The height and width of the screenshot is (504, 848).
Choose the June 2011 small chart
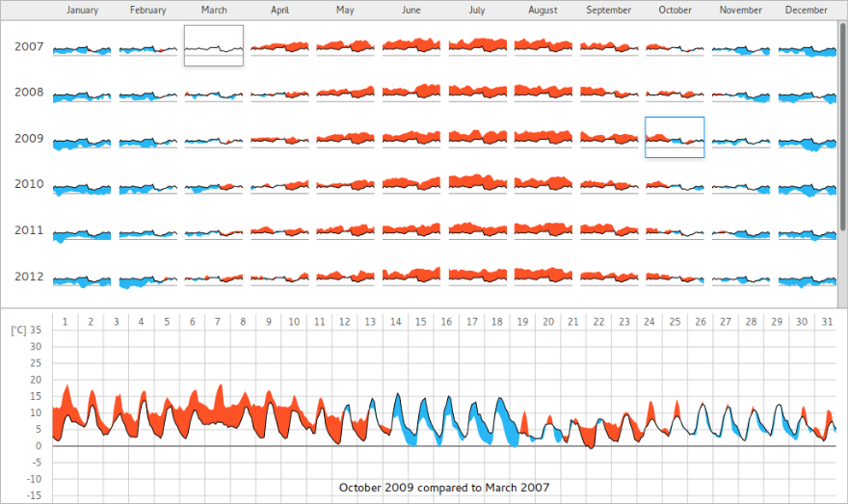tap(411, 230)
